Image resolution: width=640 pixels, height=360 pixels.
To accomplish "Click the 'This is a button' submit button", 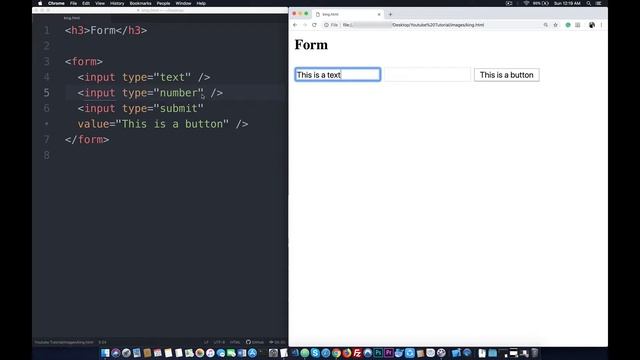I will coord(507,75).
